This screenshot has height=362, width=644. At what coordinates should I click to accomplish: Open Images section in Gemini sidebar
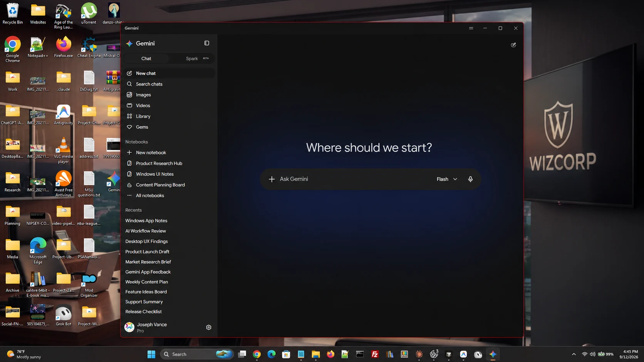click(169, 95)
